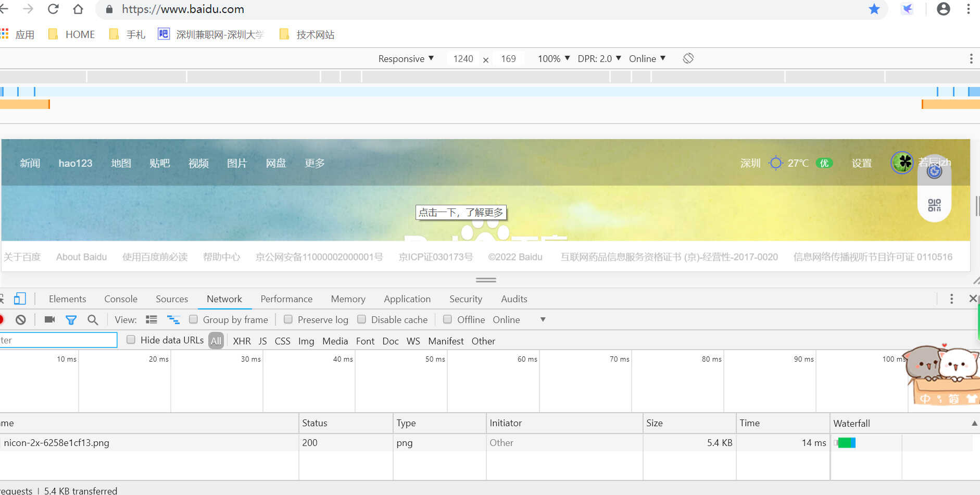Open the Sources tab
Screen dimensions: 980x495
172,299
